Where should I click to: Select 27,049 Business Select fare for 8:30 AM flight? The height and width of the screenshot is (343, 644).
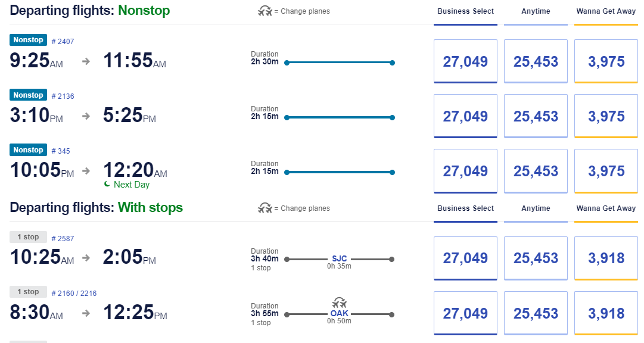tap(465, 313)
